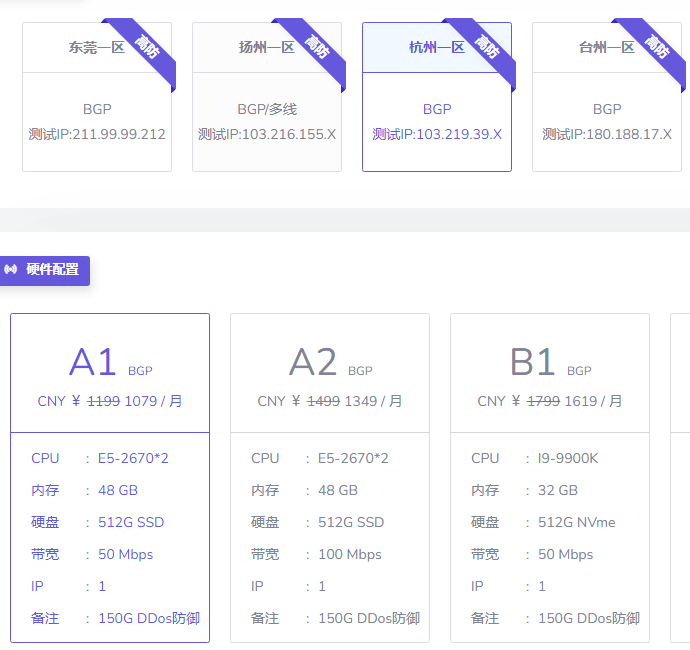The height and width of the screenshot is (650, 690).
Task: Choose the A2 BGP plan card
Action: pyautogui.click(x=330, y=478)
